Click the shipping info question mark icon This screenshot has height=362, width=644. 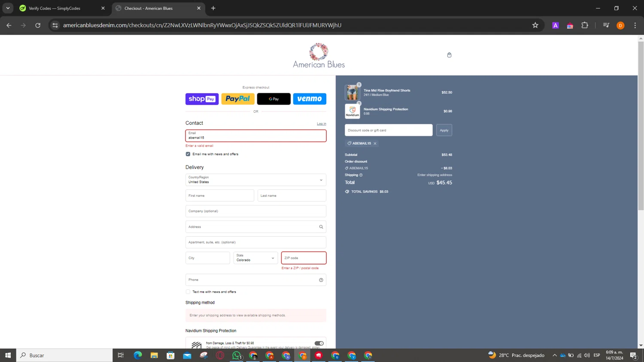pyautogui.click(x=361, y=175)
